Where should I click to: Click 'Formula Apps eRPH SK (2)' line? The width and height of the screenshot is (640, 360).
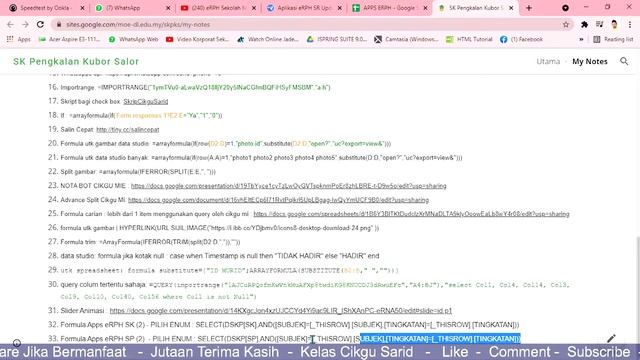290,325
